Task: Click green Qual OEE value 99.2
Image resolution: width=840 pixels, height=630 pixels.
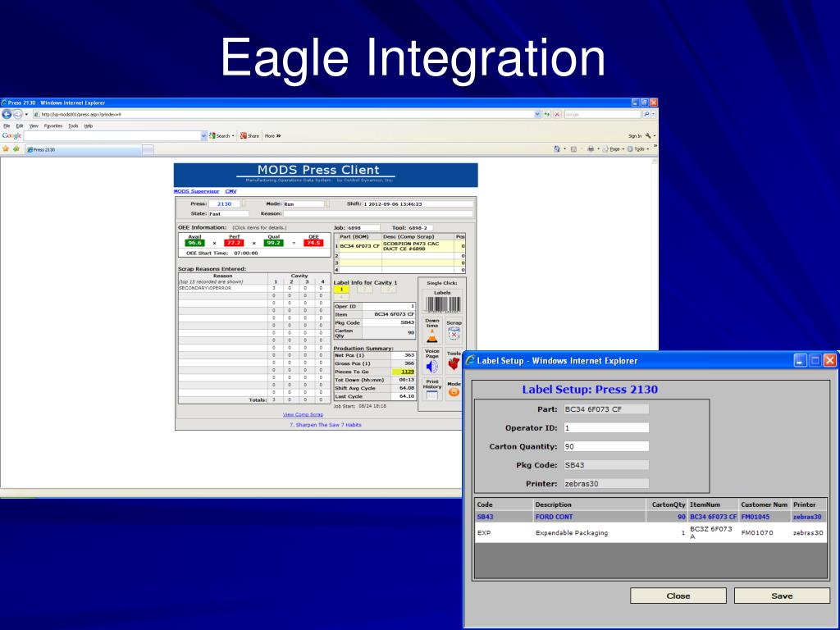Action: [273, 243]
